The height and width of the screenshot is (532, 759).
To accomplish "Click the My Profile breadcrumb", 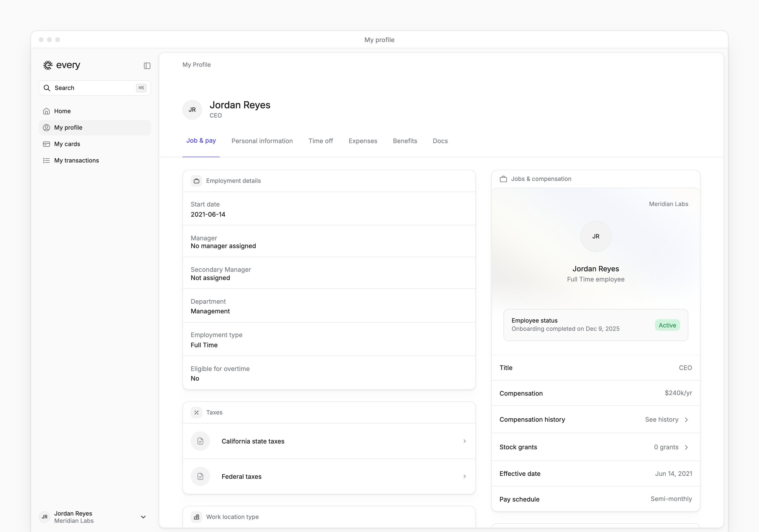I will (x=196, y=65).
